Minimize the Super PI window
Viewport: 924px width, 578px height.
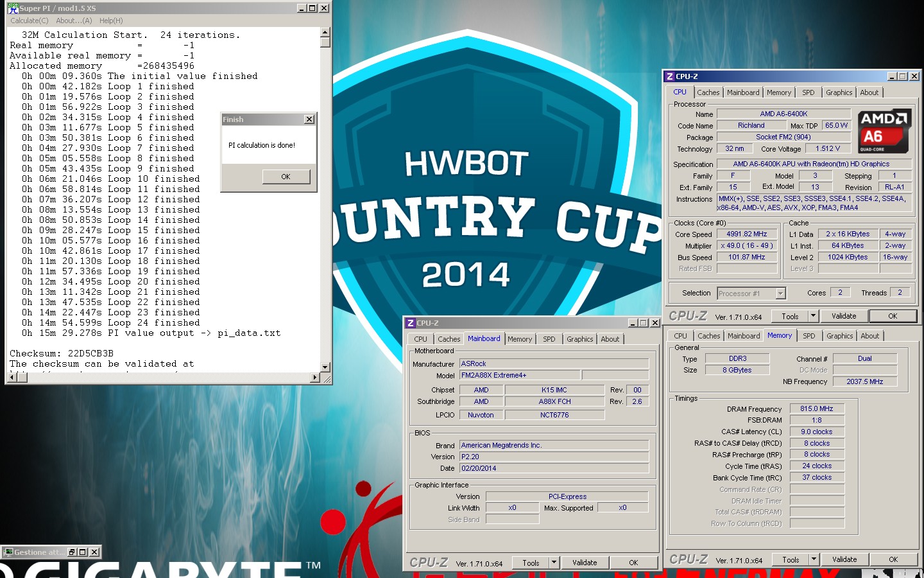click(302, 8)
